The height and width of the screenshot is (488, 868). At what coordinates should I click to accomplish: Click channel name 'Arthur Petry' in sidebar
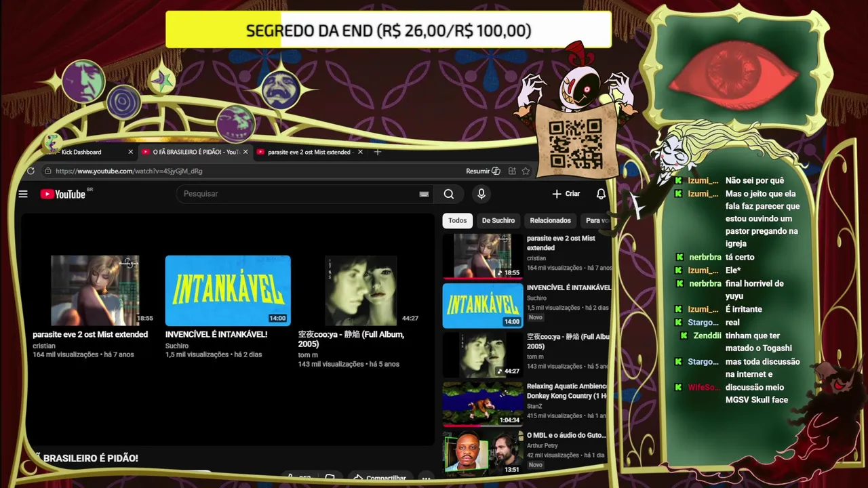[544, 445]
